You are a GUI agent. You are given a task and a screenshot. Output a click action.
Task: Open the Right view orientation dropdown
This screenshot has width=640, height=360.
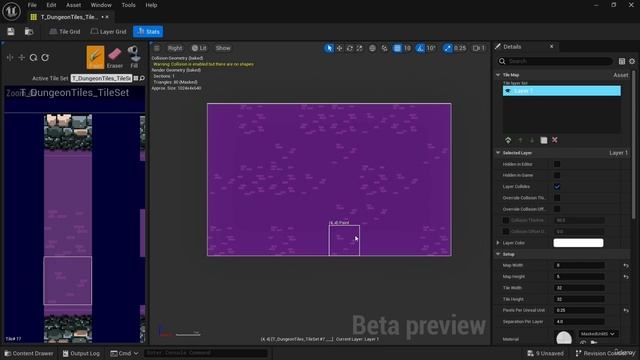[x=175, y=48]
